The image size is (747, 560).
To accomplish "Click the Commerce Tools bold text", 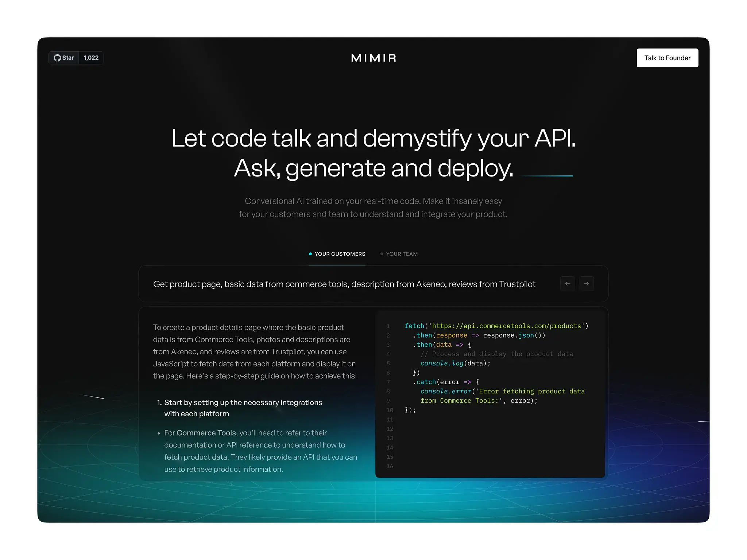I will [206, 433].
